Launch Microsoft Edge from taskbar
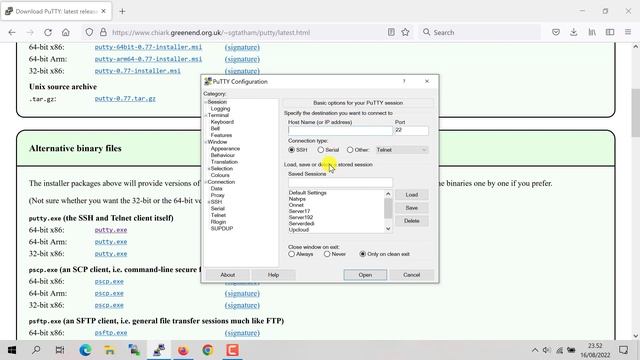 tap(85, 350)
